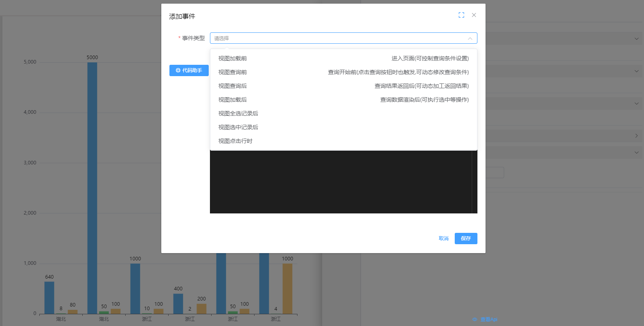Close the 添加事件 dialog
Screen dimensions: 644x326
point(474,15)
